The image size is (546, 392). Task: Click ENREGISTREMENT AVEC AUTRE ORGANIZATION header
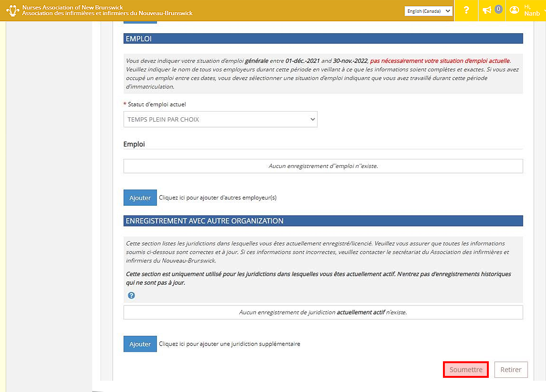coord(323,221)
